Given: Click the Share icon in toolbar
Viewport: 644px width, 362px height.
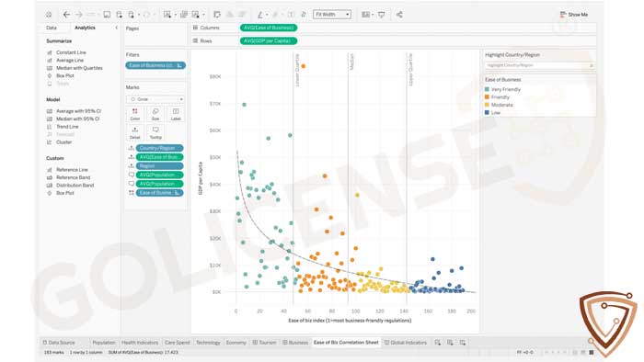Looking at the screenshot, I should pyautogui.click(x=399, y=15).
